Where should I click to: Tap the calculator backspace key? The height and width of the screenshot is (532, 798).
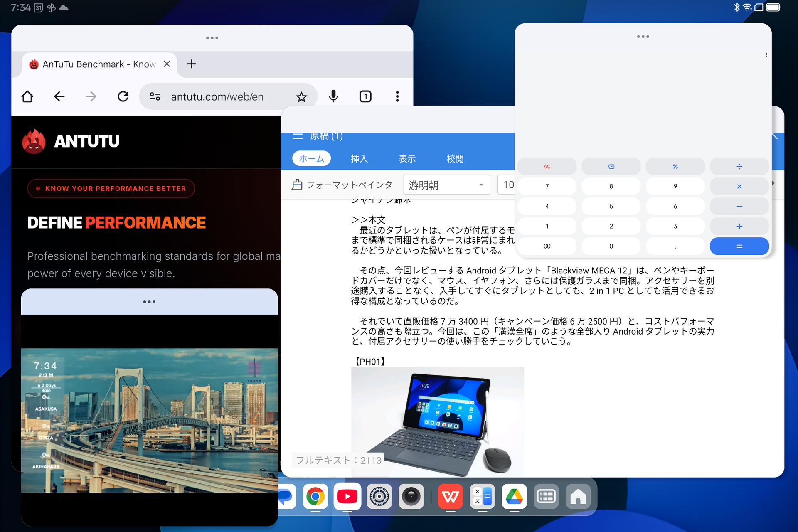611,166
